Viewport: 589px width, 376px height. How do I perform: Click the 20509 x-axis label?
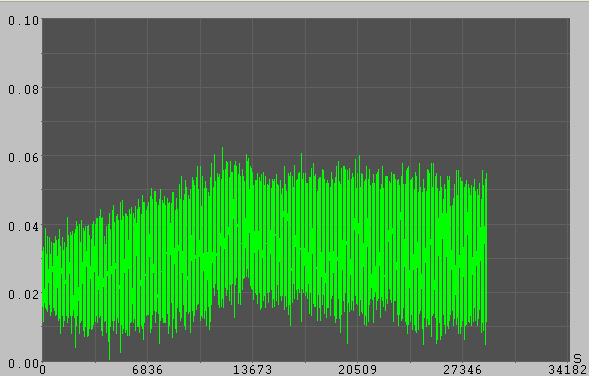point(357,370)
